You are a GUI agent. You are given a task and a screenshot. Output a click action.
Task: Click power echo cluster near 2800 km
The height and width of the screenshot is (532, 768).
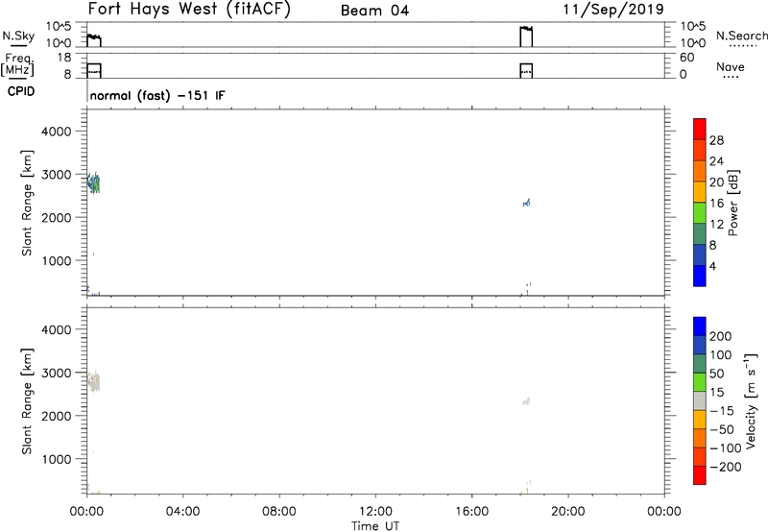pos(93,182)
